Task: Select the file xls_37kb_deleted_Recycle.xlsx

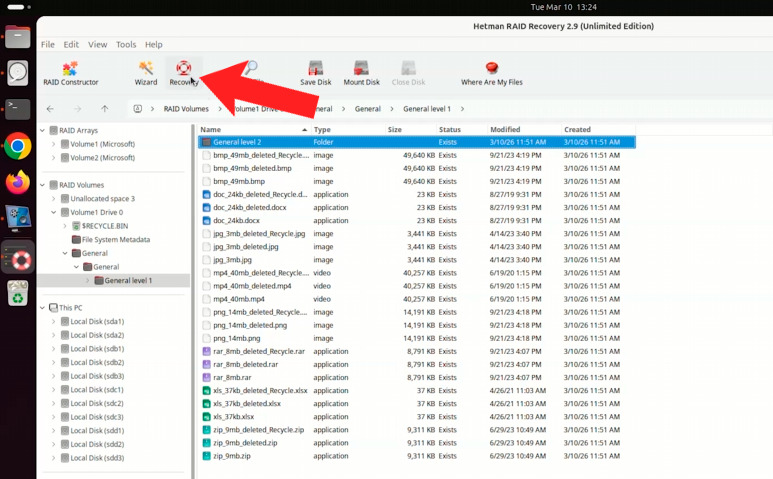Action: tap(260, 391)
